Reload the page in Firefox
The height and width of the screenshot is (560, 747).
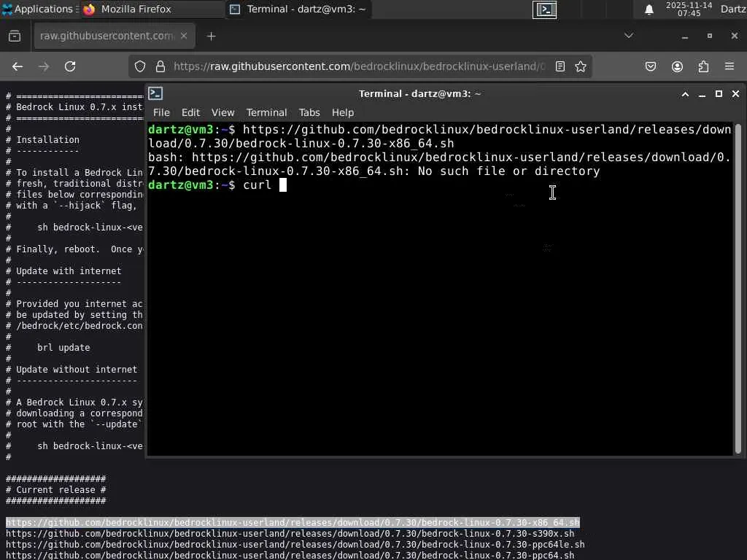click(70, 66)
